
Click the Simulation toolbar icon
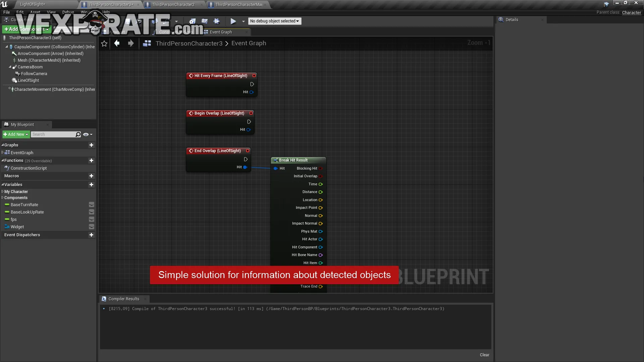pos(217,21)
